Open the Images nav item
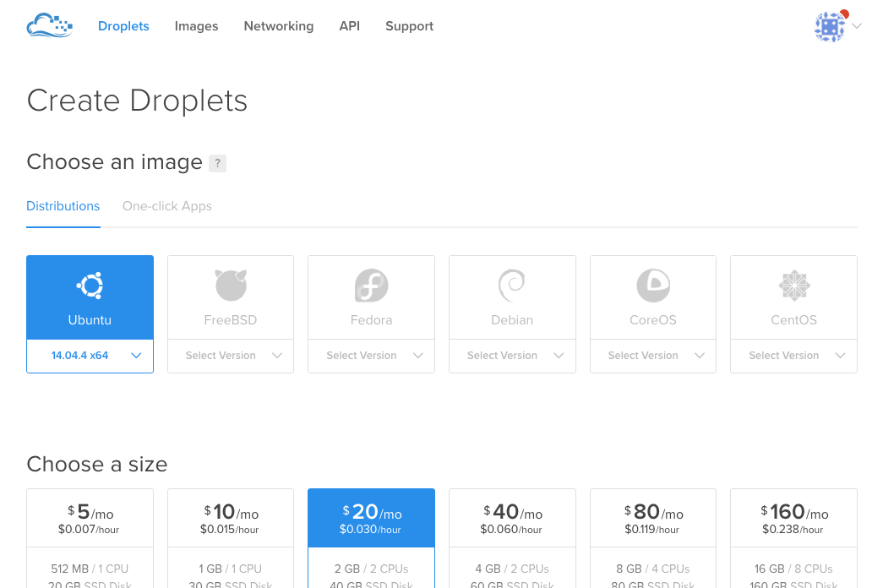The height and width of the screenshot is (588, 883). tap(196, 26)
